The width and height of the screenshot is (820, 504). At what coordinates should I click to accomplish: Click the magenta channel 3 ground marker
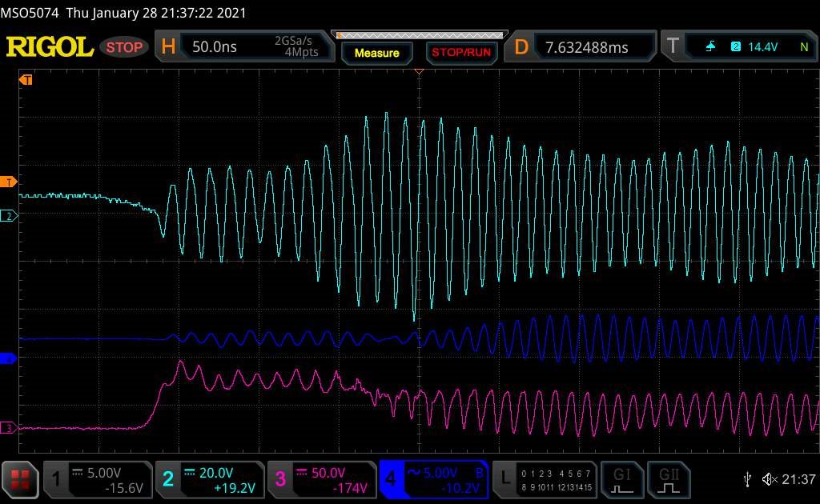pyautogui.click(x=8, y=428)
